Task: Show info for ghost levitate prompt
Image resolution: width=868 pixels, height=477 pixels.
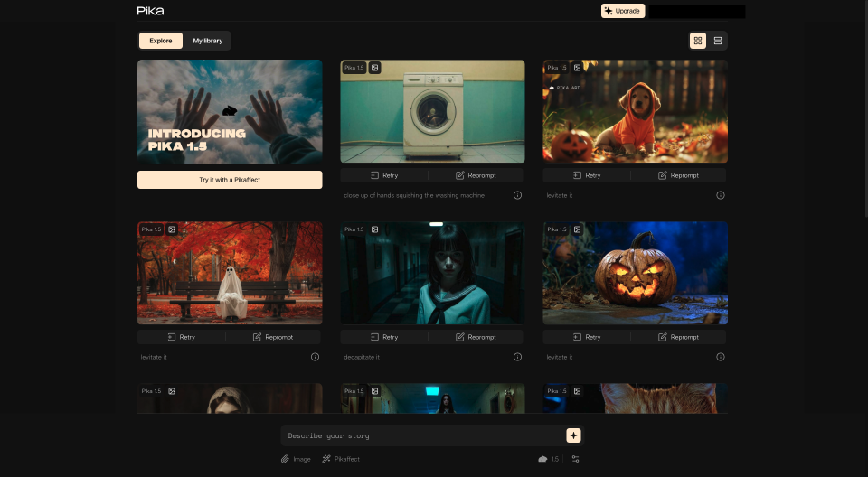Action: click(315, 357)
